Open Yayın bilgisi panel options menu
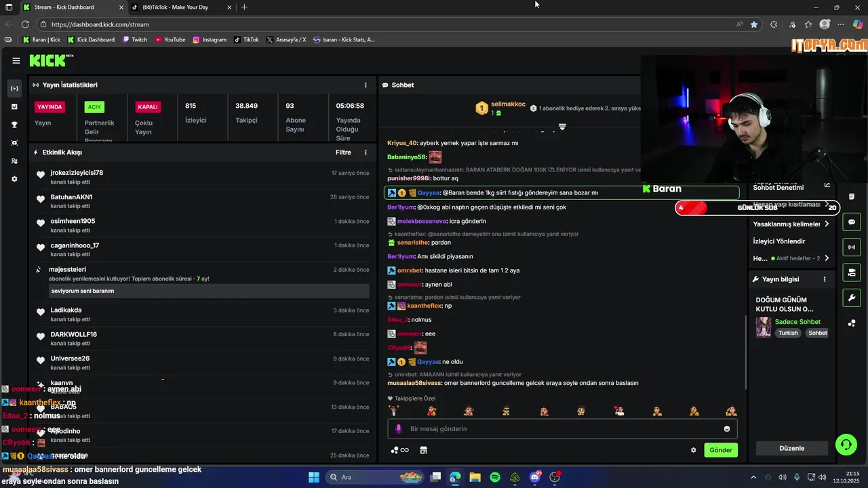Screen dimensions: 868x488 click(825, 279)
